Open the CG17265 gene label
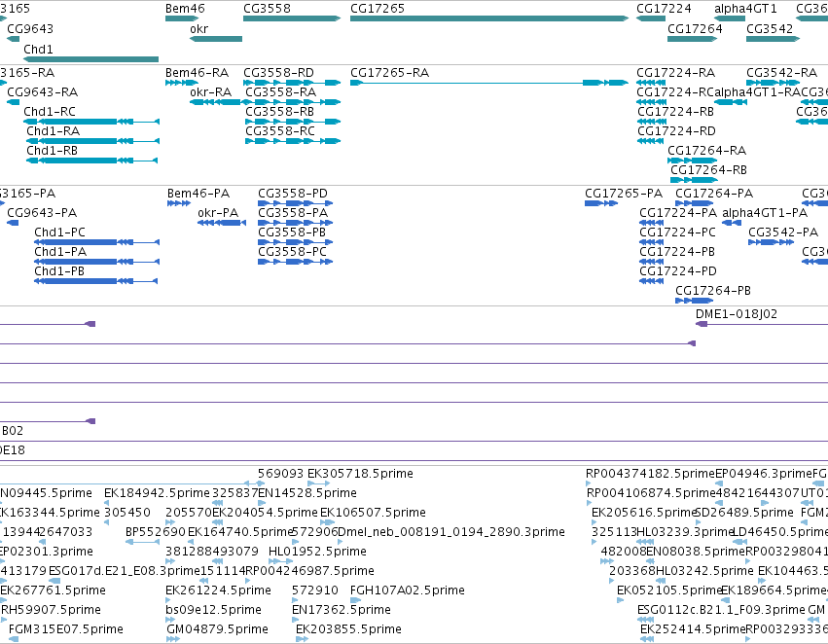Viewport: 828px width, 644px height. tap(378, 9)
